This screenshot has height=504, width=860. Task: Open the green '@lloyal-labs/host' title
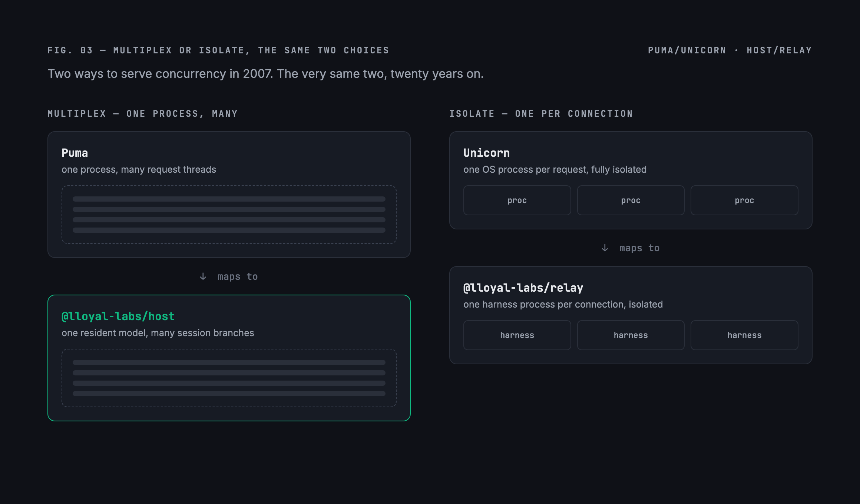[118, 316]
